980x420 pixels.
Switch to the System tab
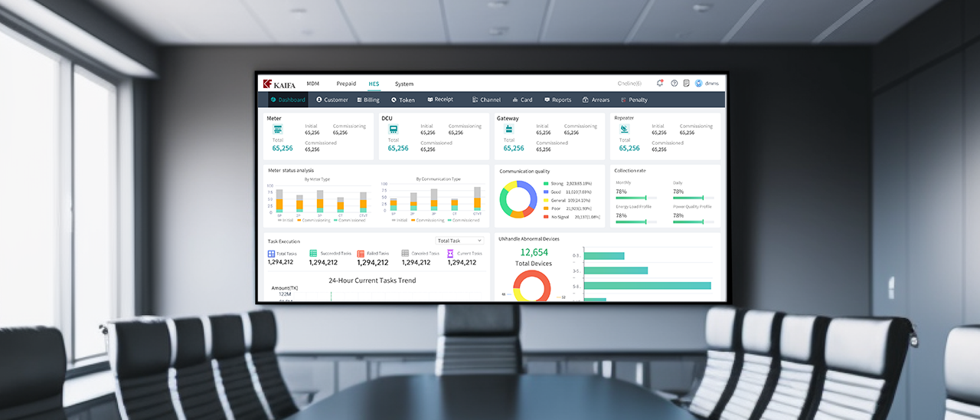[403, 84]
